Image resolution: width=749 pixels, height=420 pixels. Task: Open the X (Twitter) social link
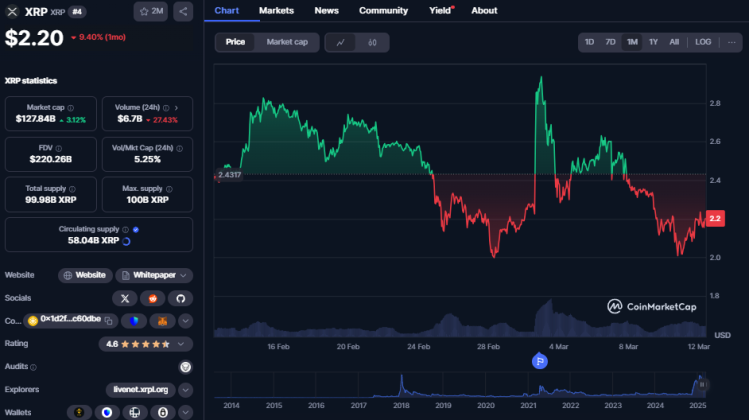[x=125, y=298]
